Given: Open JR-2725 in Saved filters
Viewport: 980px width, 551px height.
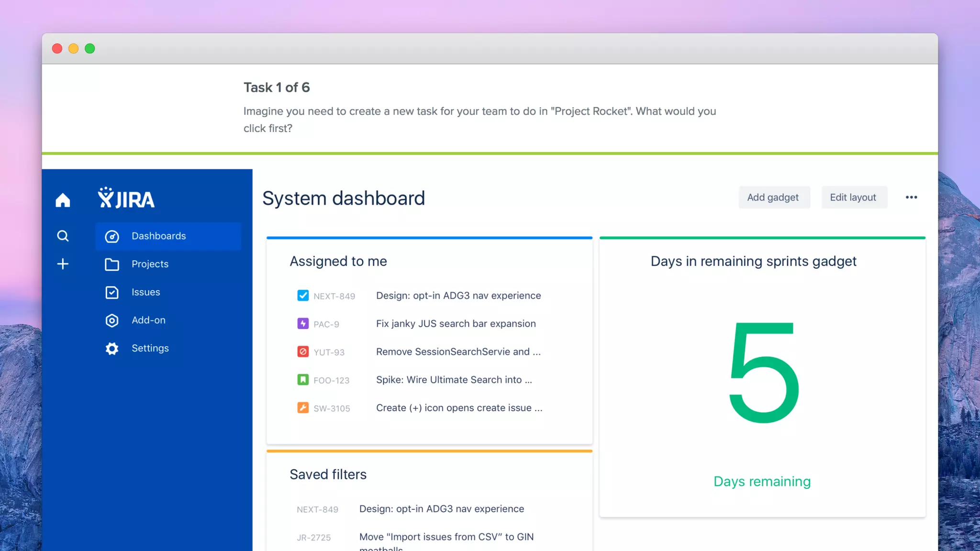Looking at the screenshot, I should coord(314,538).
